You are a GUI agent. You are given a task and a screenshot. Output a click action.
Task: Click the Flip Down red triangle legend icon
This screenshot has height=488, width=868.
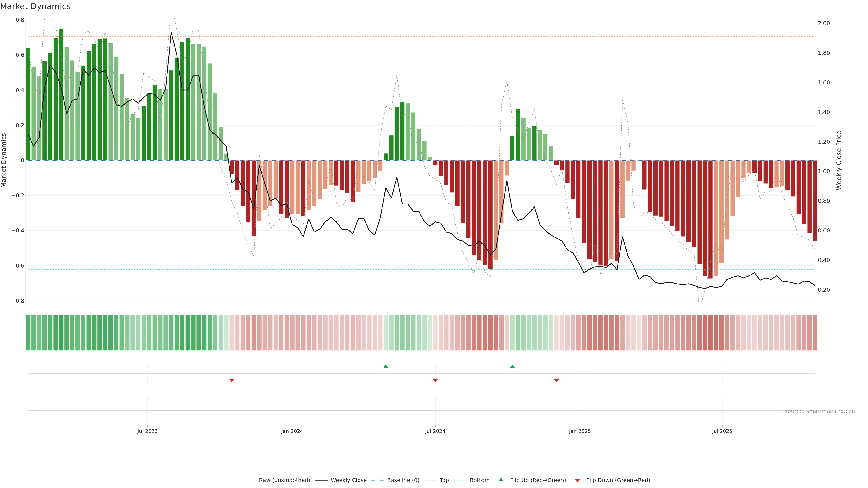pos(577,480)
